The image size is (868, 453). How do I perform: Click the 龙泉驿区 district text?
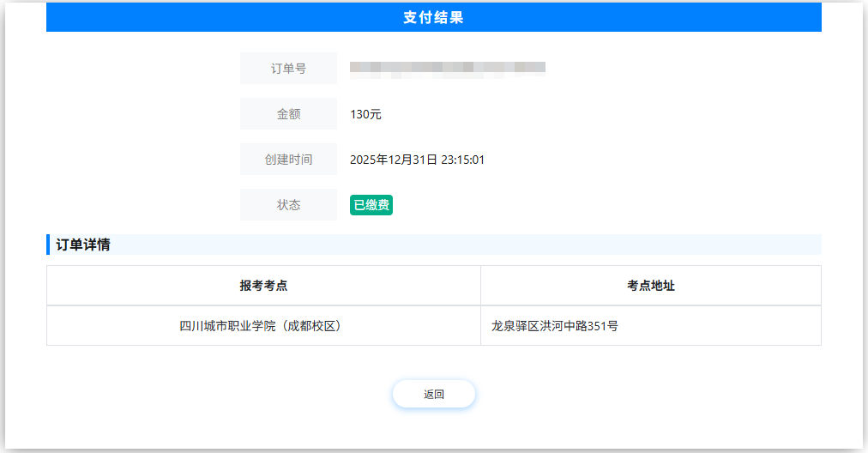point(515,326)
